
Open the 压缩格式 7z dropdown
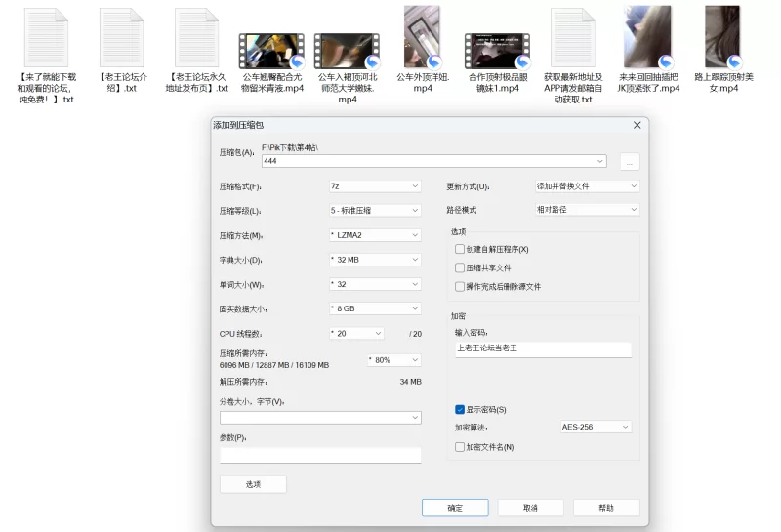pyautogui.click(x=375, y=185)
